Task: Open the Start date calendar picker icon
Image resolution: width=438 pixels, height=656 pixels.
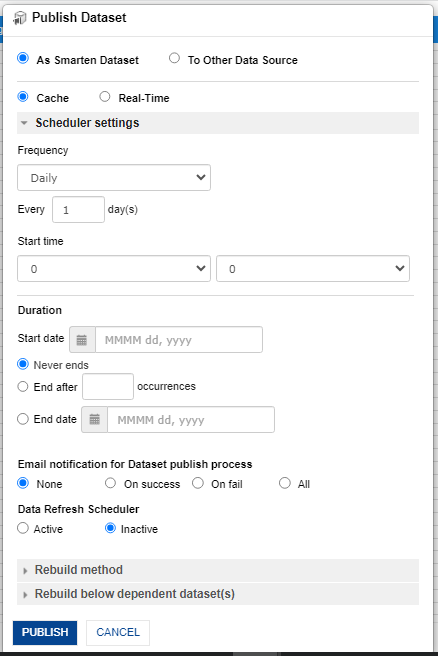Action: pos(82,340)
